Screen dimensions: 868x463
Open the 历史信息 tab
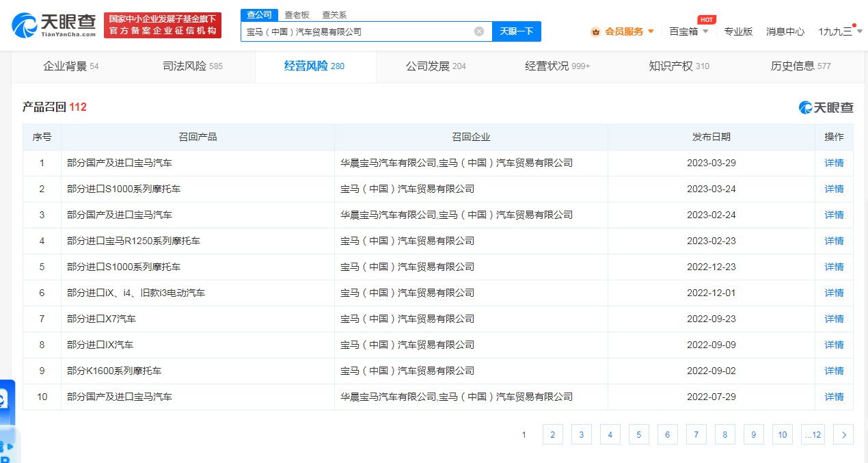click(x=800, y=66)
